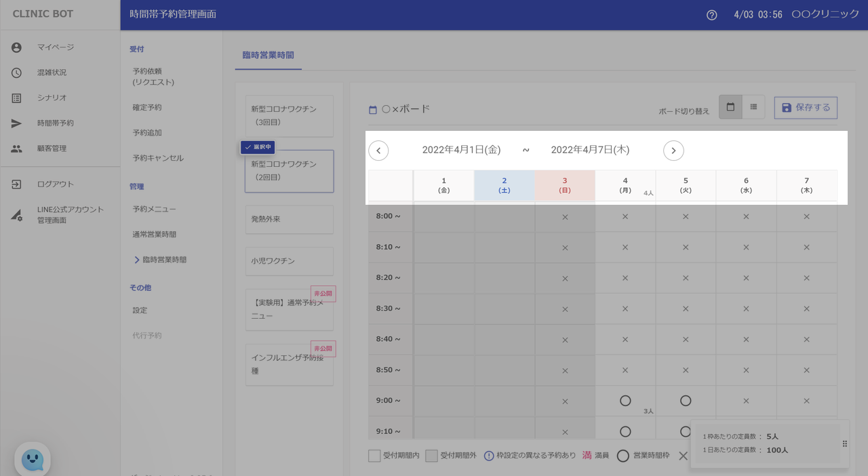The image size is (868, 476).
Task: Open 予約メニュー in management section
Action: [x=154, y=210]
